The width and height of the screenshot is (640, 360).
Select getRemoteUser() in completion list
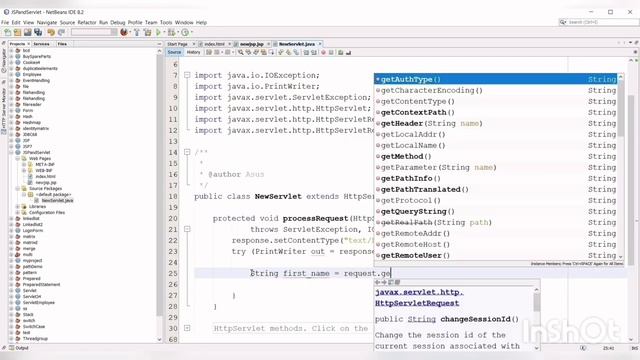(x=496, y=256)
